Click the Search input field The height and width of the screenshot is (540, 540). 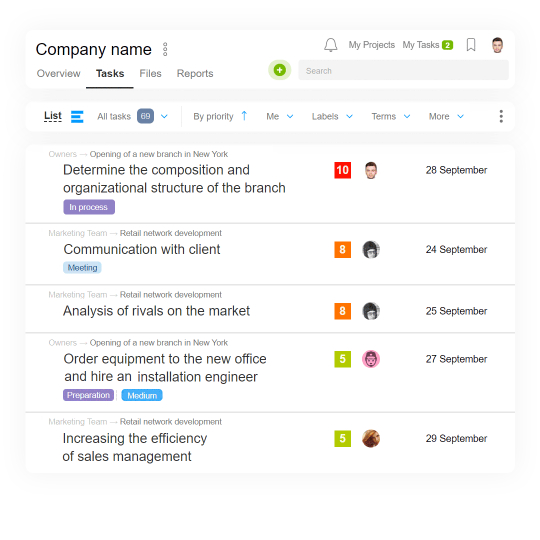pos(403,70)
